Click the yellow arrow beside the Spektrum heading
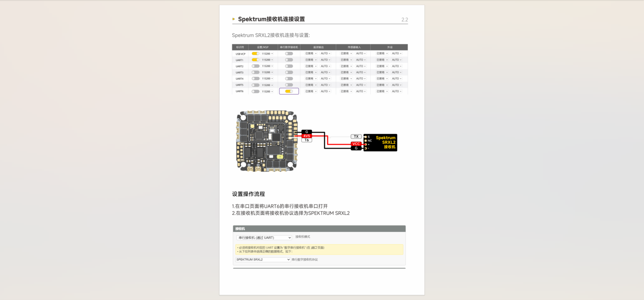Screen dimensions: 644x300 [x=234, y=19]
